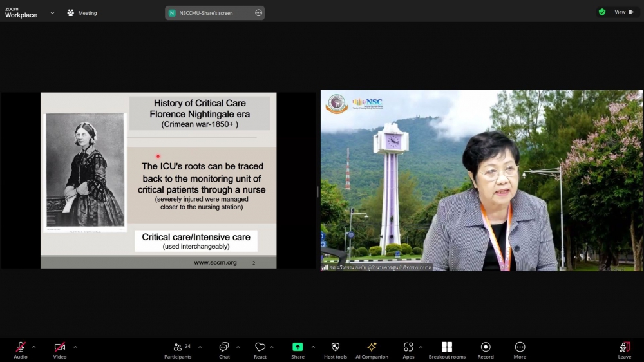The image size is (644, 362).
Task: Expand the audio options caret
Action: [x=34, y=347]
